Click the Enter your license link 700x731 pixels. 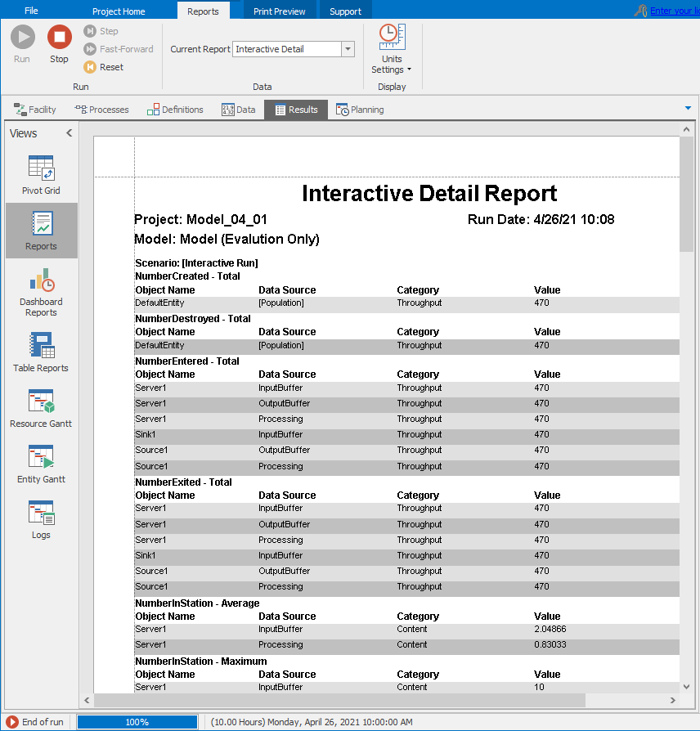coord(675,11)
